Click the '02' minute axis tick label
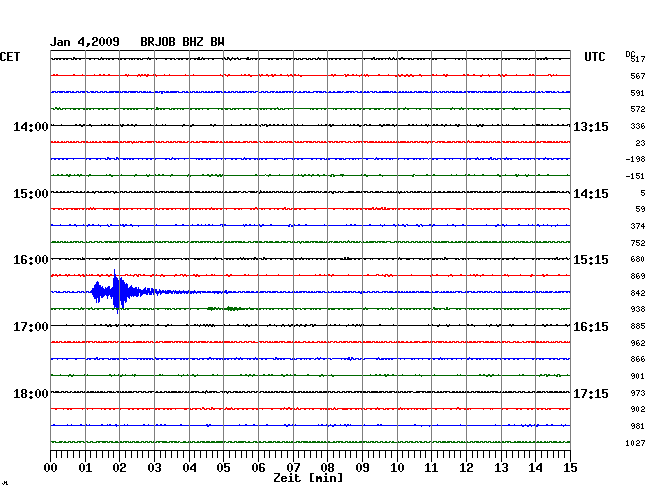 (119, 468)
